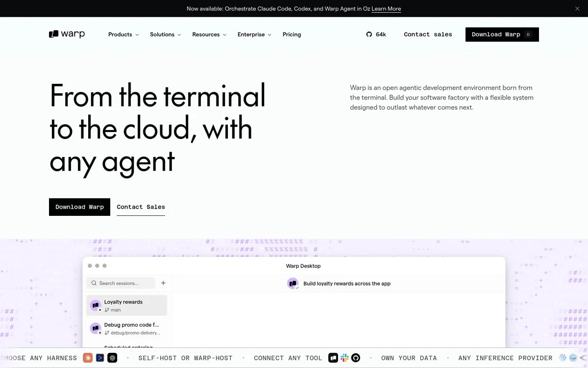Click the Claude icon in the harness ticker
Screen dimensions: 588x368
click(88, 358)
